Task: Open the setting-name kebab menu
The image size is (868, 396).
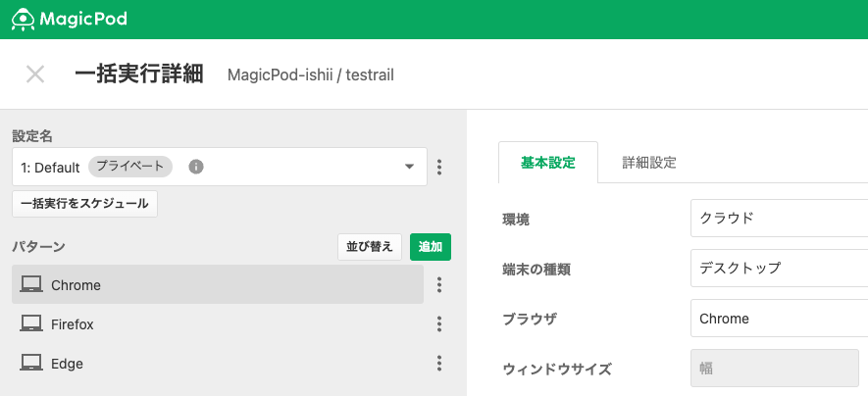Action: (x=439, y=167)
